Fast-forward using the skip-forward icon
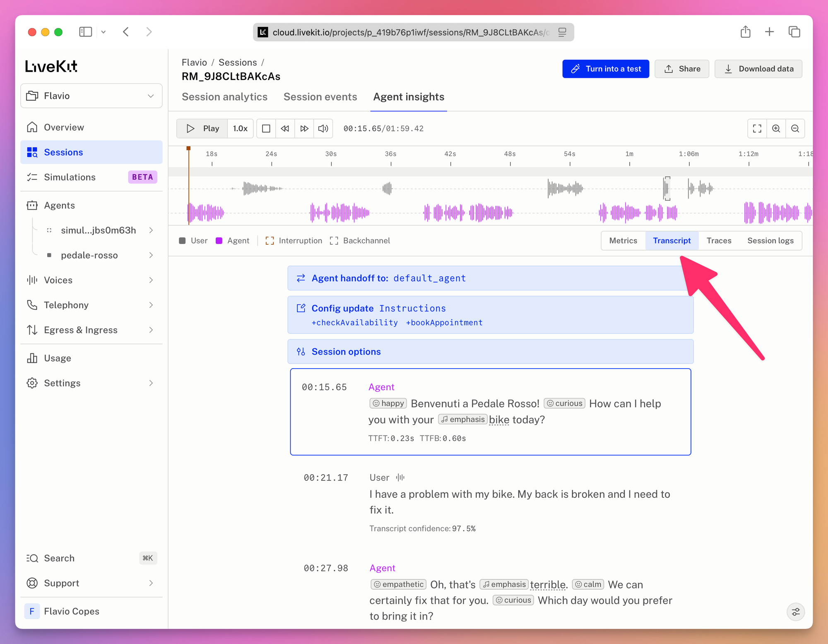Image resolution: width=828 pixels, height=644 pixels. pyautogui.click(x=304, y=128)
